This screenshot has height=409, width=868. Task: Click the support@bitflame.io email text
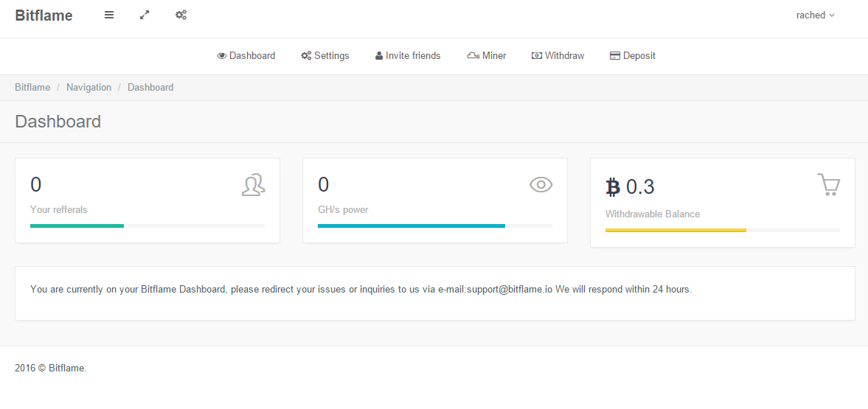[510, 290]
